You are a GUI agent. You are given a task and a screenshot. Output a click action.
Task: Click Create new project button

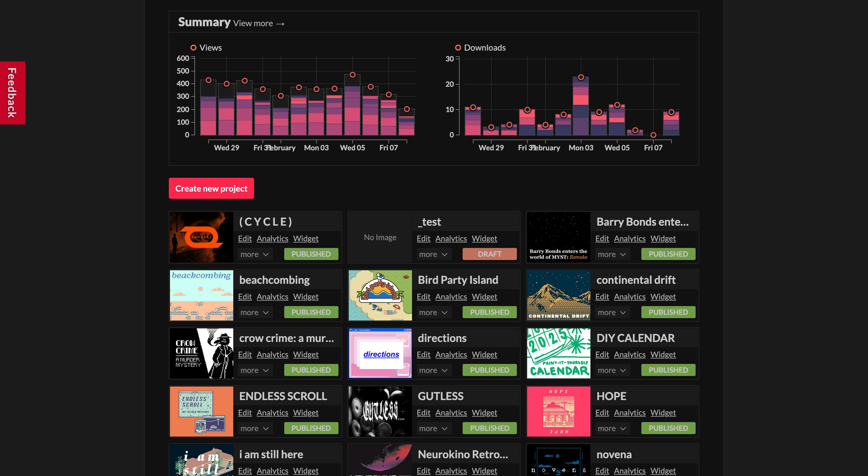pos(211,188)
